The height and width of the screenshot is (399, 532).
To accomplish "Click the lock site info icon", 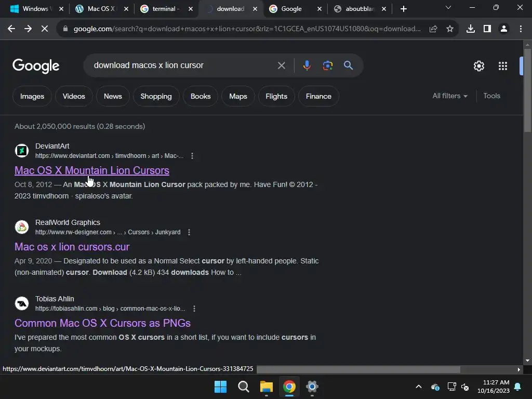I will tap(65, 29).
